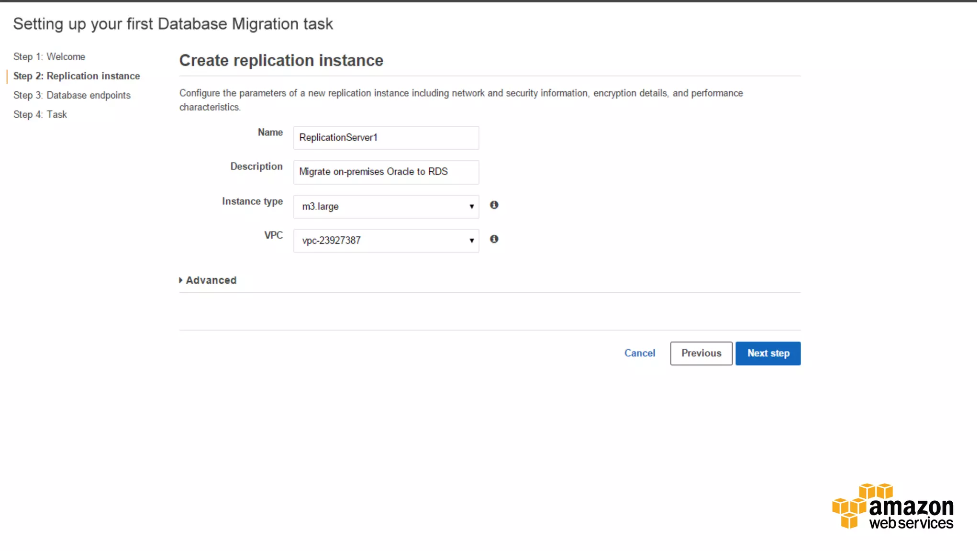The image size is (980, 551).
Task: Jump to Step 3: Database endpoints
Action: pos(72,95)
